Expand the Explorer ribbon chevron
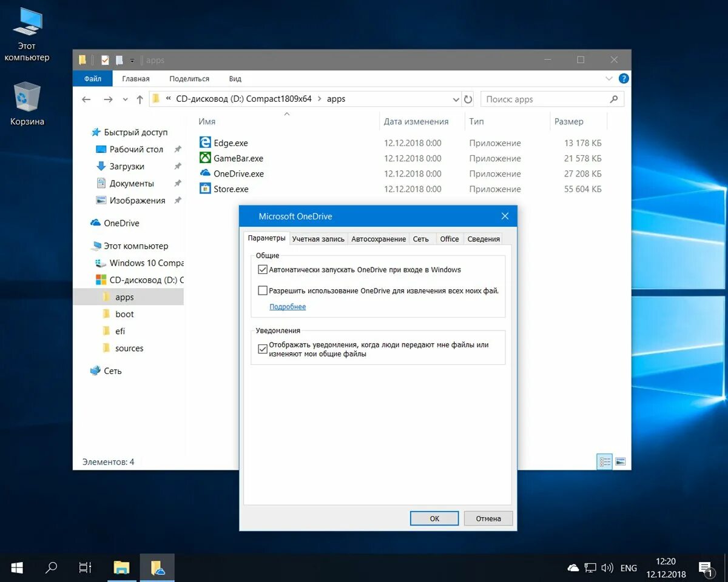 pyautogui.click(x=609, y=79)
